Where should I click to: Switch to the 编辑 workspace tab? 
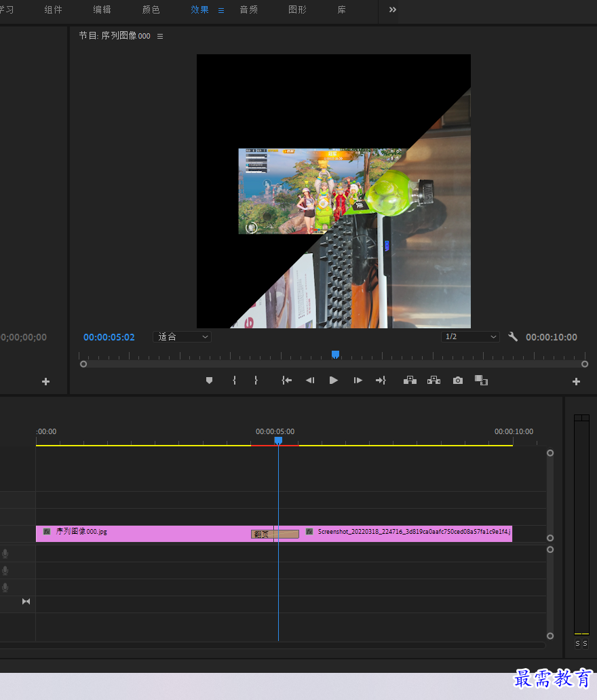click(x=102, y=9)
